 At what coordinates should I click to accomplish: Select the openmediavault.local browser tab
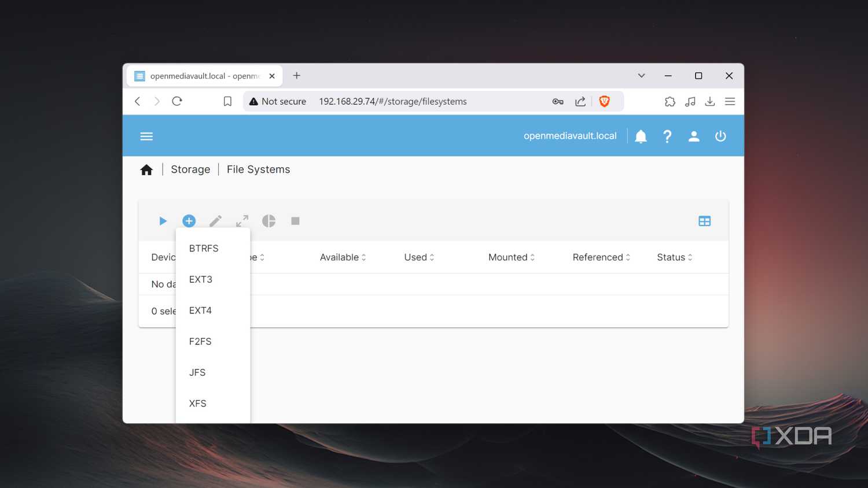(x=204, y=76)
